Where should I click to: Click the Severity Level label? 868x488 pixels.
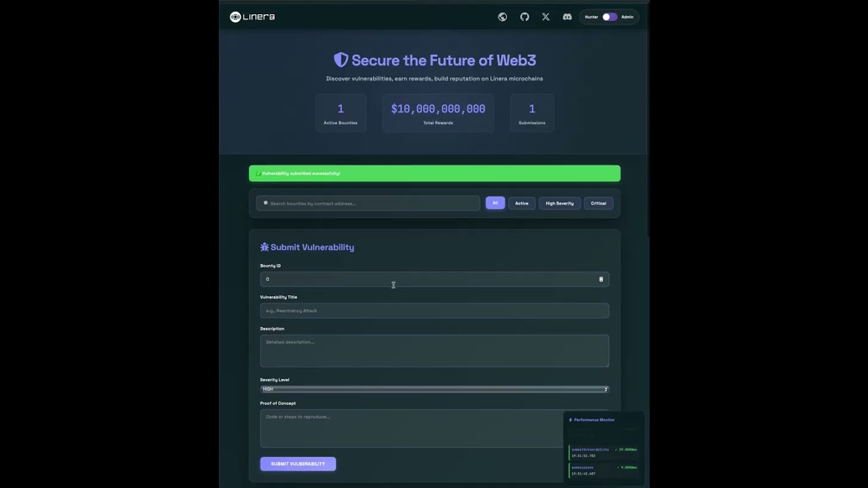[275, 380]
